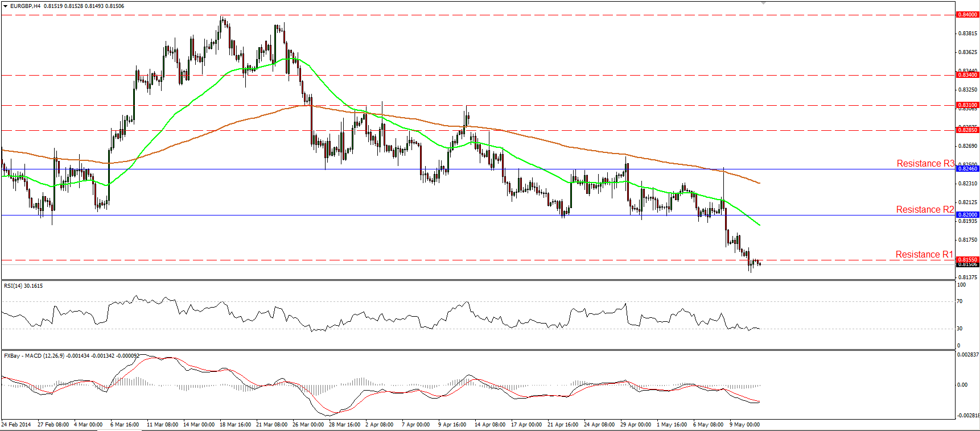This screenshot has width=980, height=431.
Task: Click the 24 Feb 2014 time axis label
Action: click(x=16, y=425)
